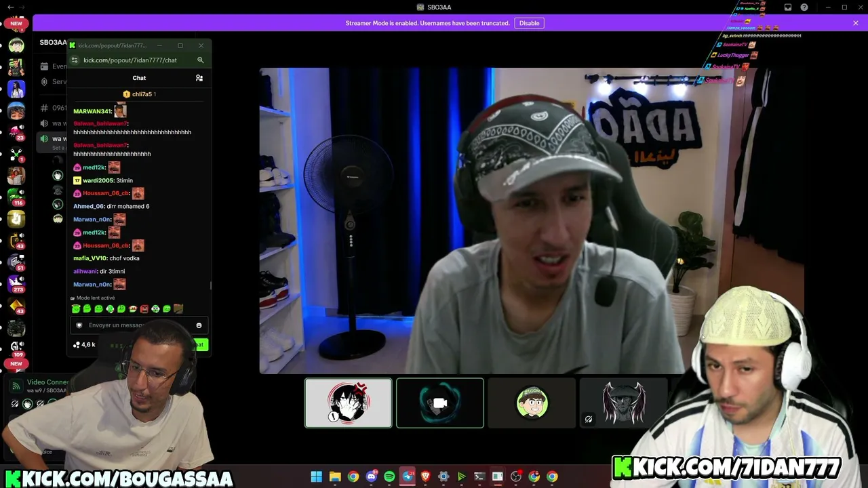Select the winged dark avatar tile
The height and width of the screenshot is (488, 868).
(x=623, y=403)
